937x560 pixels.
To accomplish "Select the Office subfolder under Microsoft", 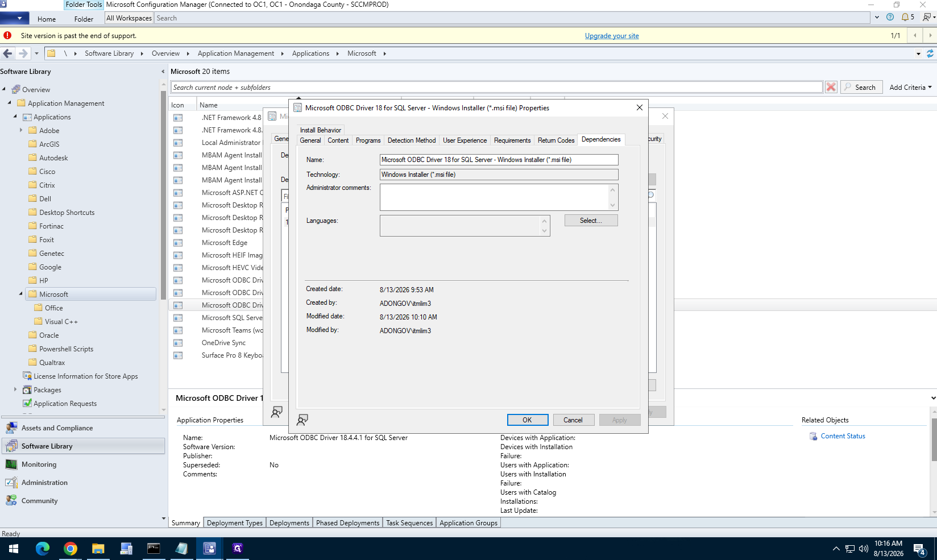I will coord(53,308).
